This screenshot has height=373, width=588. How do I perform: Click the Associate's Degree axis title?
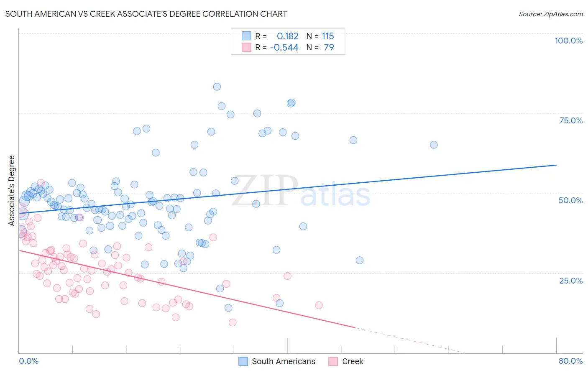[12, 191]
